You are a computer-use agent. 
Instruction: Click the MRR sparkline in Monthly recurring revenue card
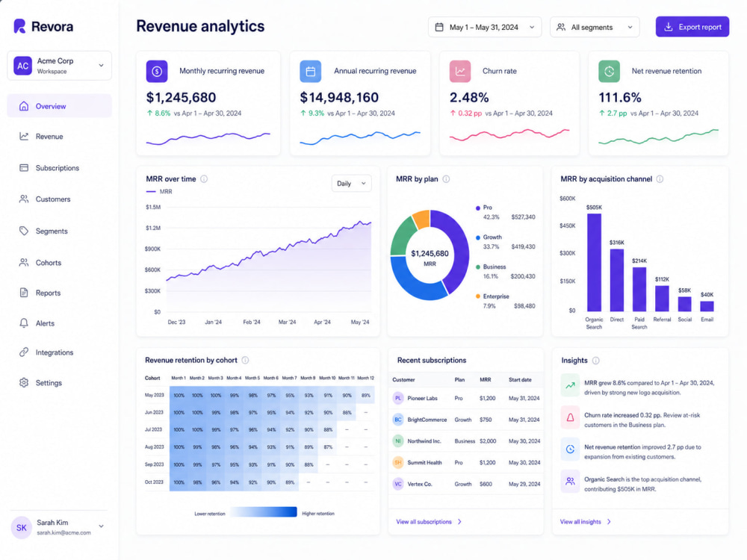point(208,139)
